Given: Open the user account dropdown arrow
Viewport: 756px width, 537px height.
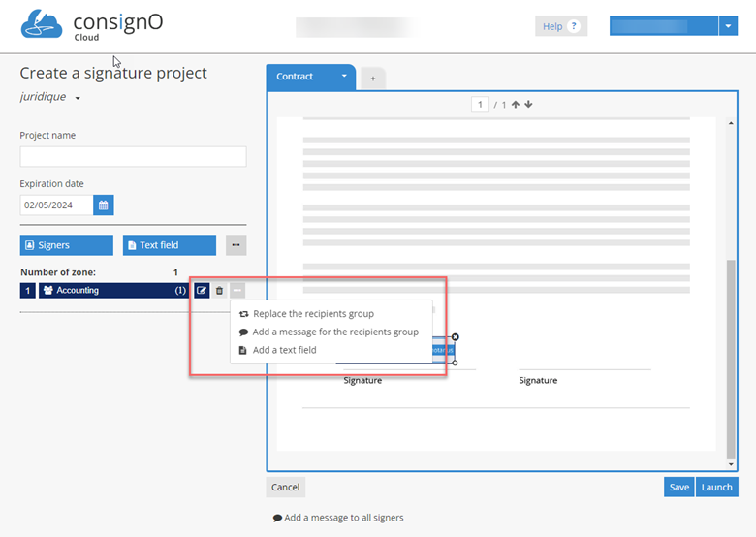Looking at the screenshot, I should pos(729,26).
